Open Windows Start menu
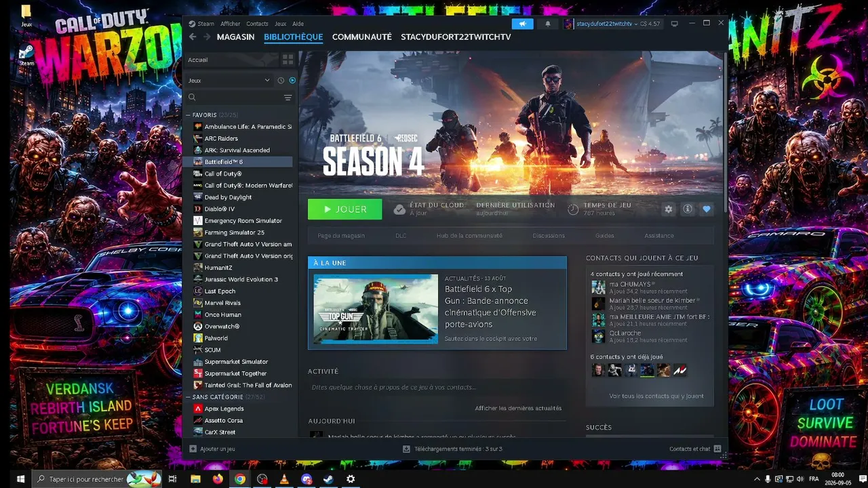Viewport: 868px width, 488px height. click(20, 479)
